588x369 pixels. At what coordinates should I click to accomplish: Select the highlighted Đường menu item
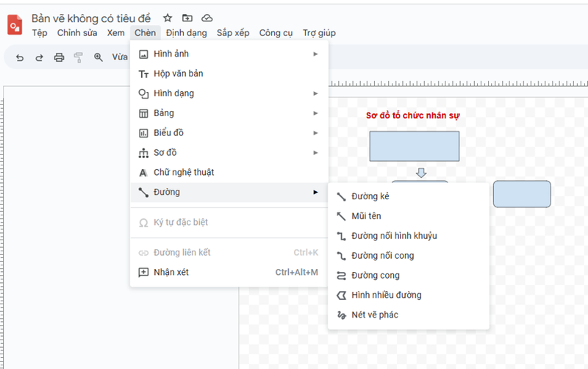pos(229,192)
